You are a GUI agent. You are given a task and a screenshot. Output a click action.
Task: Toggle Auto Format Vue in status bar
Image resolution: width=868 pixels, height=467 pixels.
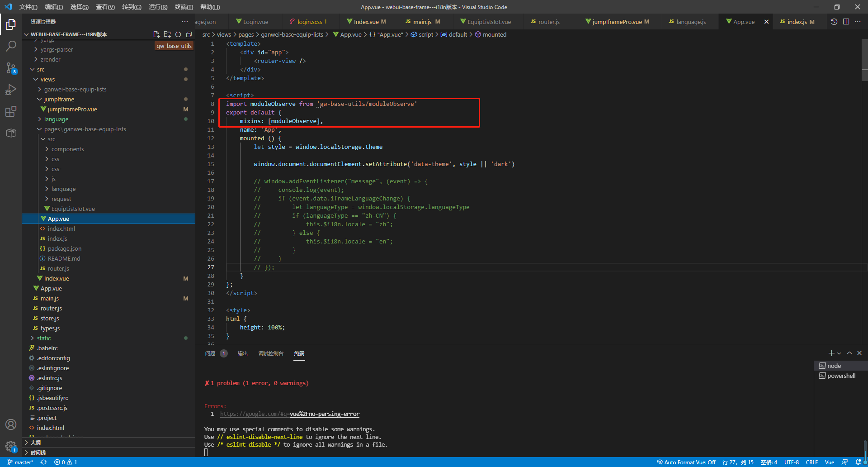686,462
